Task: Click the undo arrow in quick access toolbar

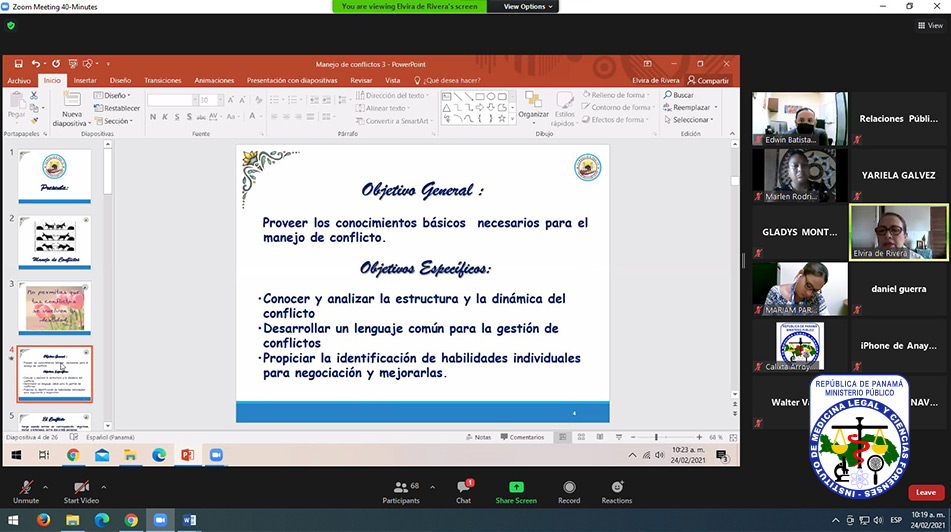Action: [x=36, y=64]
